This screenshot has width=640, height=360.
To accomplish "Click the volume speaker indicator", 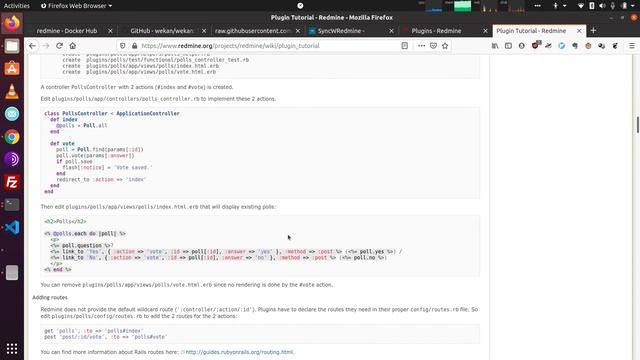I will [x=602, y=6].
